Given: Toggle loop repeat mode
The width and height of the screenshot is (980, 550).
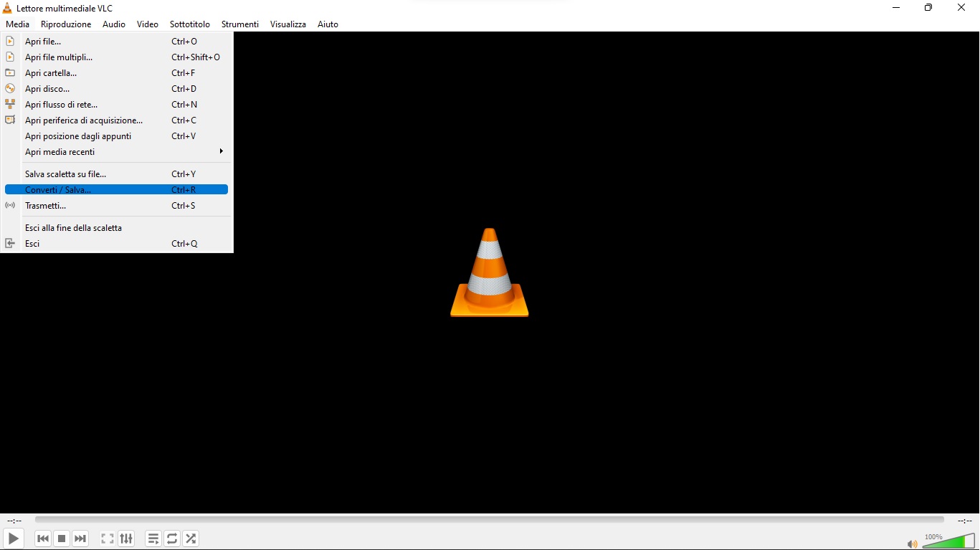Looking at the screenshot, I should 172,539.
